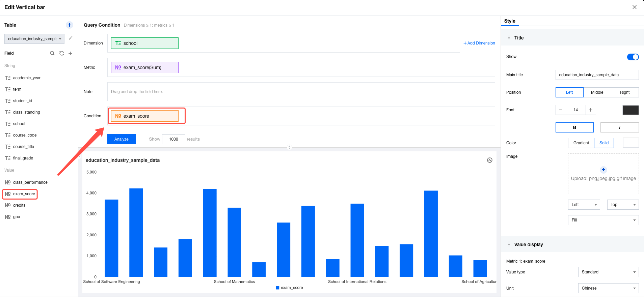Decrease the title font size
Screen dimensions: 644x297
coord(561,110)
